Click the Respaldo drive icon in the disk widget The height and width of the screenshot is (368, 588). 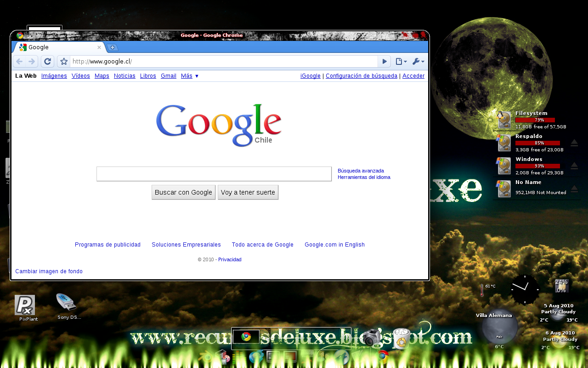pos(504,143)
